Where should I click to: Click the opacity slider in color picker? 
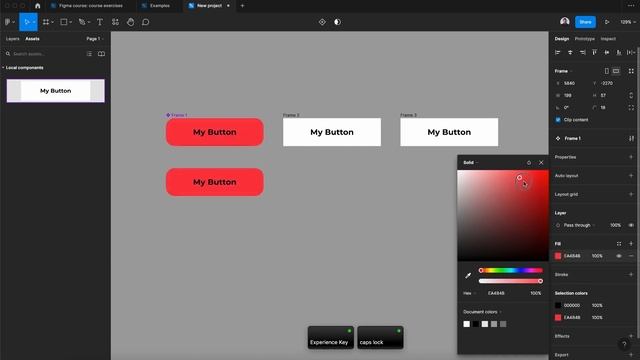(511, 281)
